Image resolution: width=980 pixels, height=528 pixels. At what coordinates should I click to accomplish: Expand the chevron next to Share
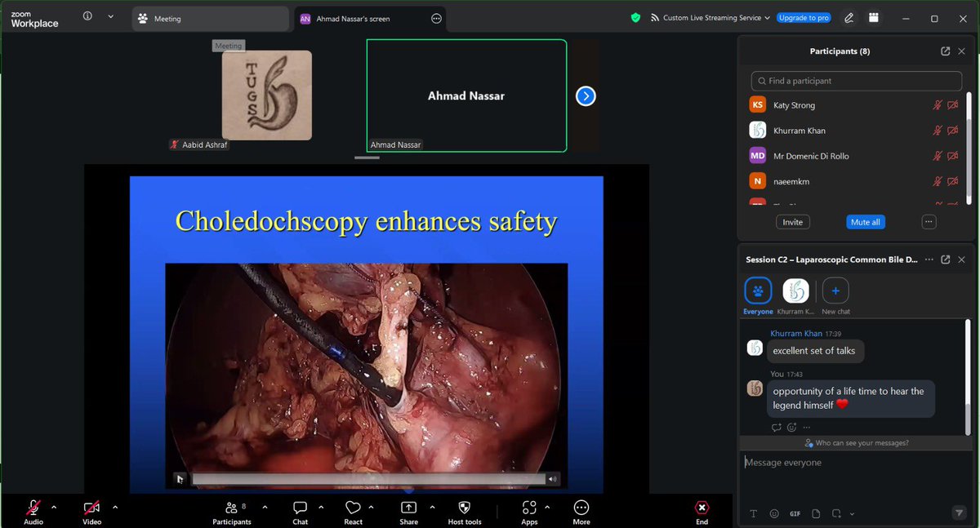pyautogui.click(x=430, y=507)
